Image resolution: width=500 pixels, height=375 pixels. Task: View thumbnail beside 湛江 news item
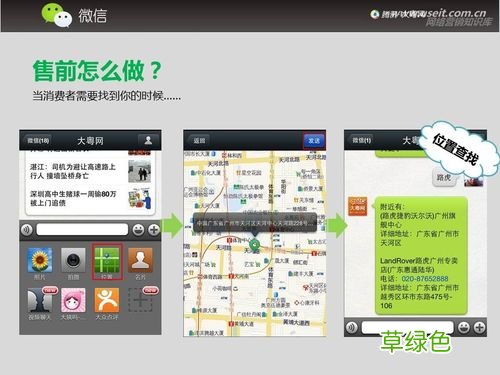(140, 171)
